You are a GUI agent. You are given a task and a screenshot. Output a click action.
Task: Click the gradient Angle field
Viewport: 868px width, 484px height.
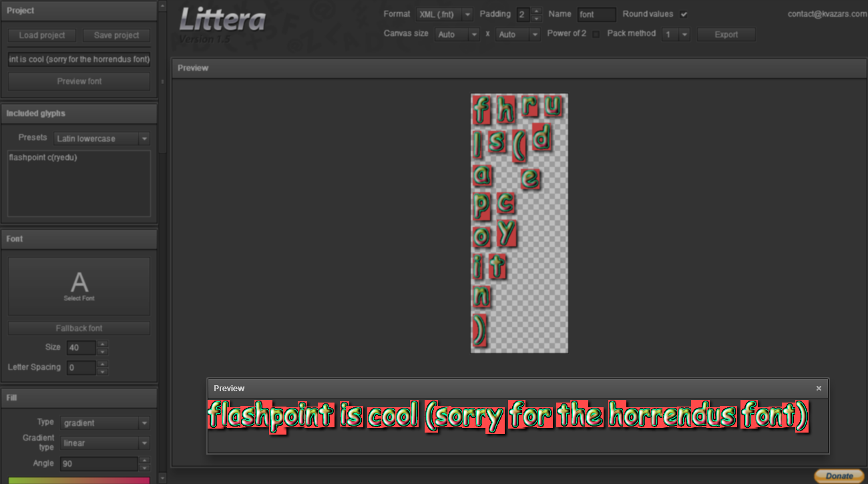99,463
